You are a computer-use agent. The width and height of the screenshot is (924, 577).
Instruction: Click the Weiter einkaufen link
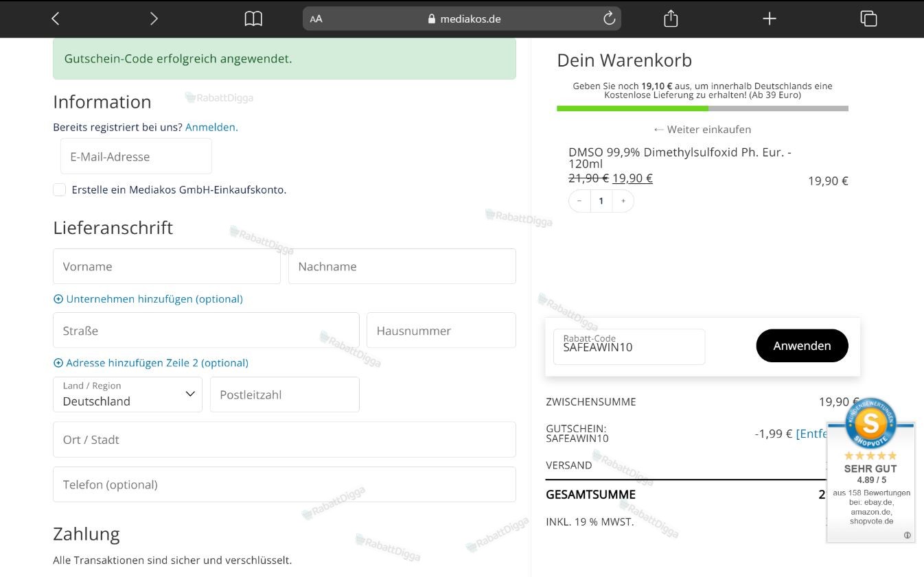tap(702, 129)
